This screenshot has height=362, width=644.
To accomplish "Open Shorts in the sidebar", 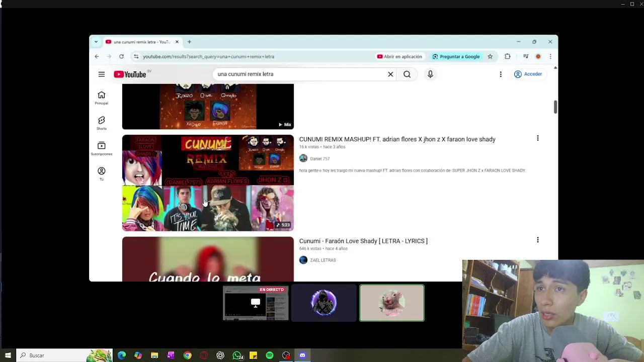I will pyautogui.click(x=102, y=123).
